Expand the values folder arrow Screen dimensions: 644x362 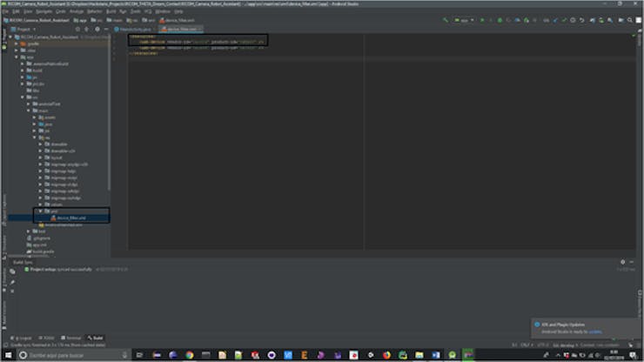pyautogui.click(x=41, y=204)
